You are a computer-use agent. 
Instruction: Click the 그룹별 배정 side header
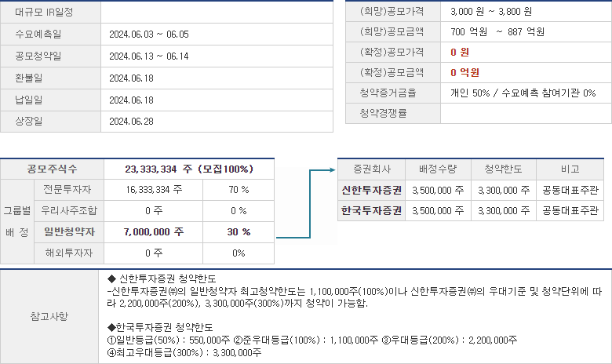coord(17,221)
